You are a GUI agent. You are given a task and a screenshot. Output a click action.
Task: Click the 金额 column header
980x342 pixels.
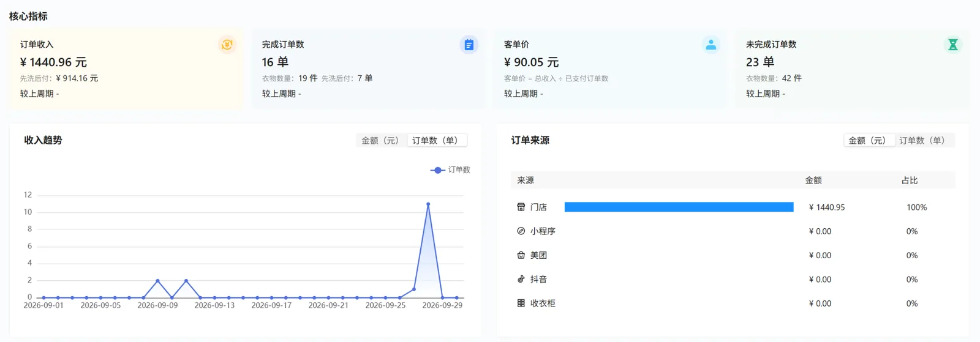pyautogui.click(x=813, y=180)
